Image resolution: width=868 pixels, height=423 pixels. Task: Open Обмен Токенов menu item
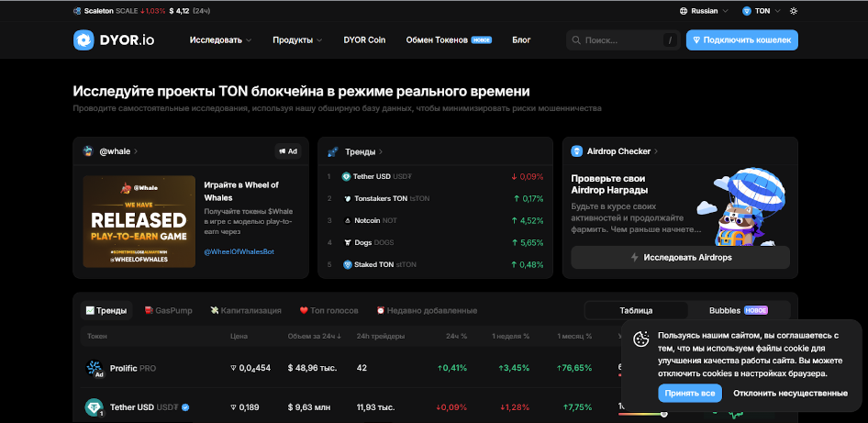pyautogui.click(x=449, y=39)
